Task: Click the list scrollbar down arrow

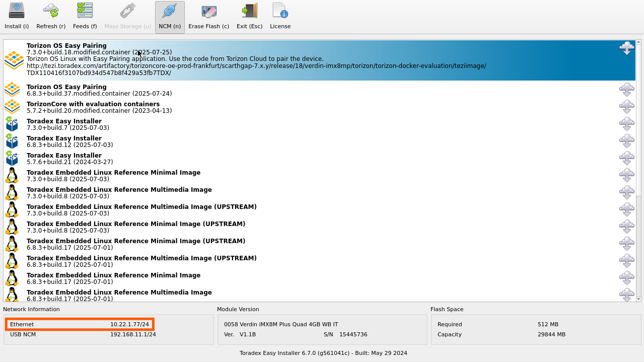Action: (x=638, y=299)
